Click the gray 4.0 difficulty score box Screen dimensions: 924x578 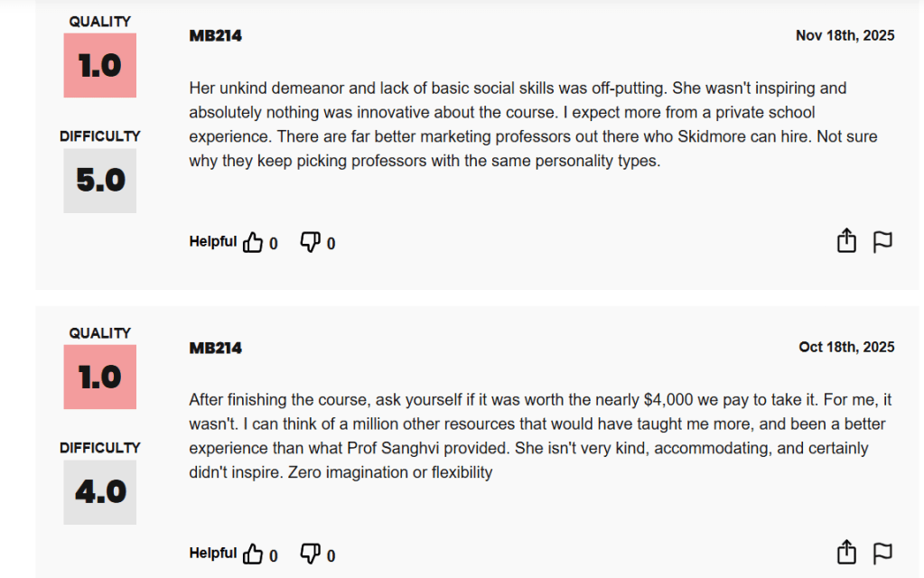pyautogui.click(x=99, y=492)
